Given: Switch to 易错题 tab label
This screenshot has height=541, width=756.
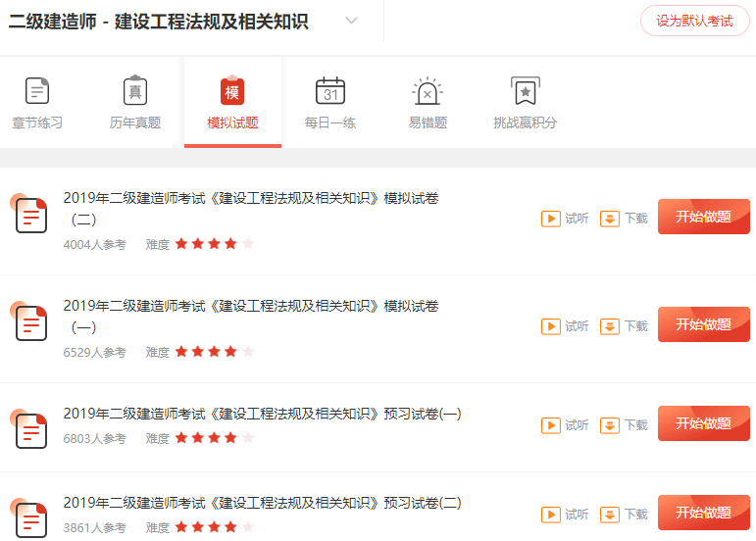Looking at the screenshot, I should point(428,123).
